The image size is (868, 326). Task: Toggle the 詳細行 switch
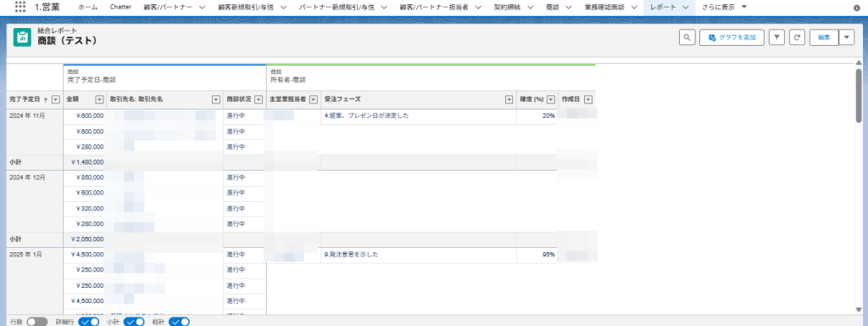pos(88,322)
